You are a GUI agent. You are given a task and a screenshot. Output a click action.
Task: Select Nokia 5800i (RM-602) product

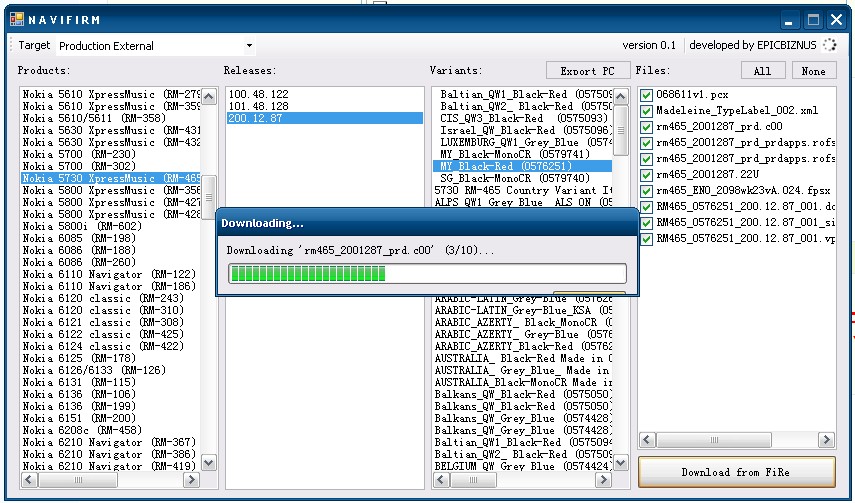coord(111,226)
